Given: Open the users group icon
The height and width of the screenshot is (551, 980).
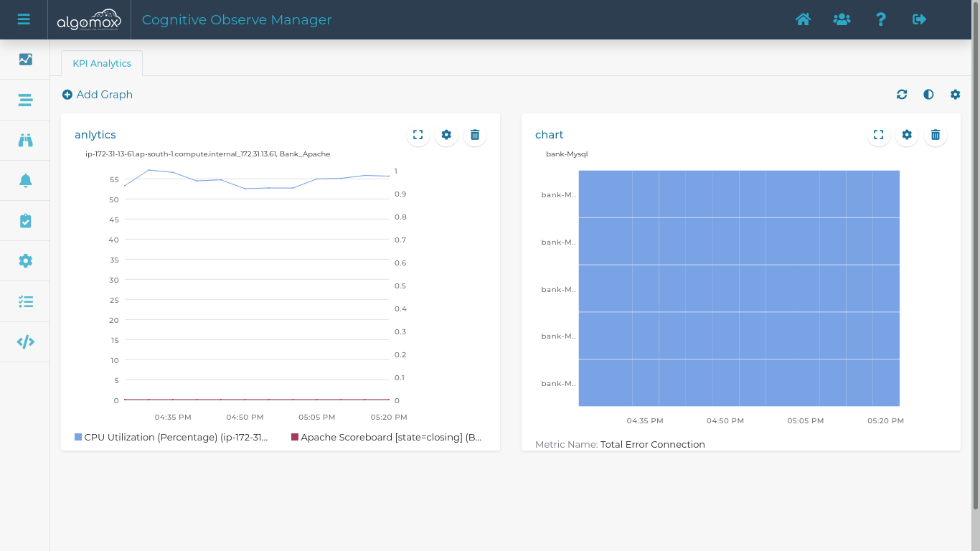Looking at the screenshot, I should [x=842, y=19].
